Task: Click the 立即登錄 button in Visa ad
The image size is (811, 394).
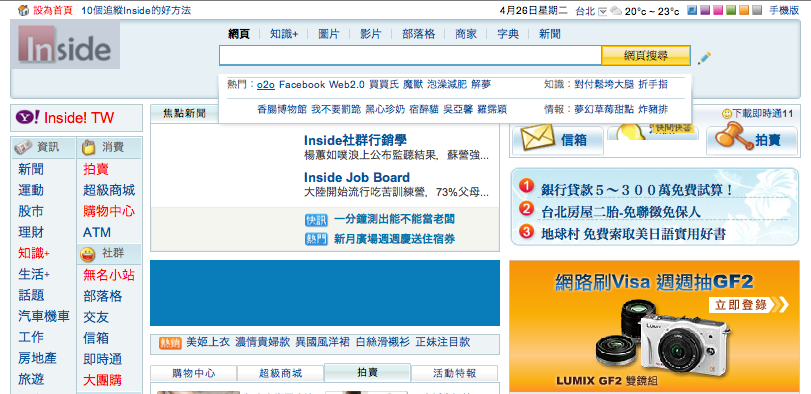Action: point(748,305)
